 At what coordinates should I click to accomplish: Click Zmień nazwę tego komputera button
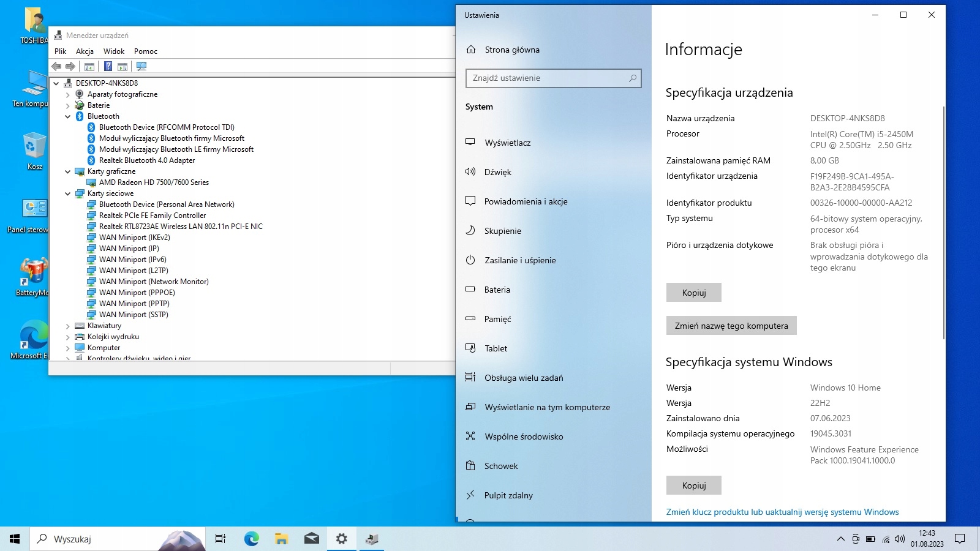(x=731, y=326)
